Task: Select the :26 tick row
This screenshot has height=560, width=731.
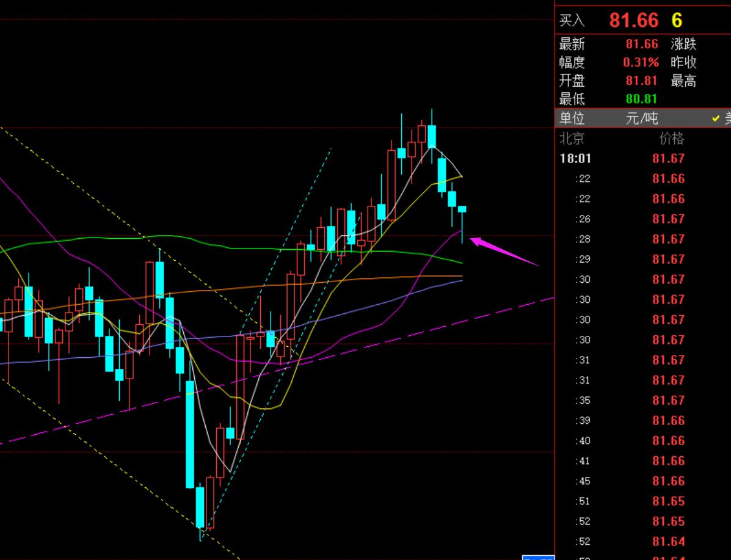Action: click(643, 219)
